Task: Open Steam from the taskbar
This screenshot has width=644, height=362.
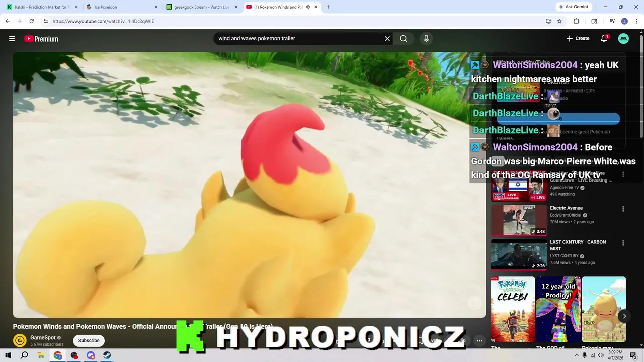Action: 107,355
